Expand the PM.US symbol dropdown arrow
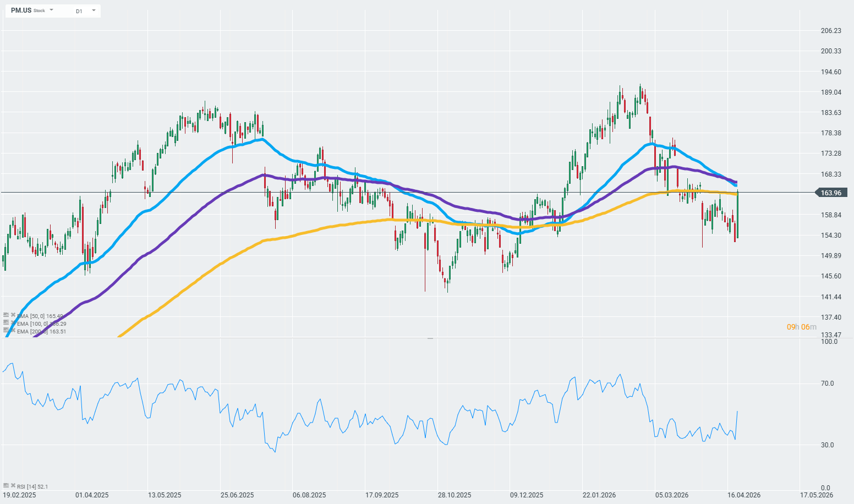 52,10
